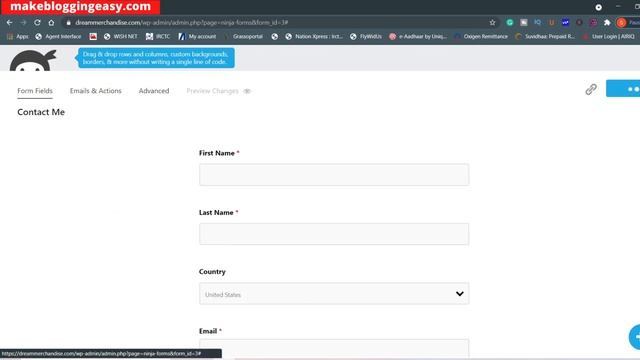This screenshot has height=360, width=640.
Task: Open the Advanced tab
Action: pyautogui.click(x=154, y=91)
